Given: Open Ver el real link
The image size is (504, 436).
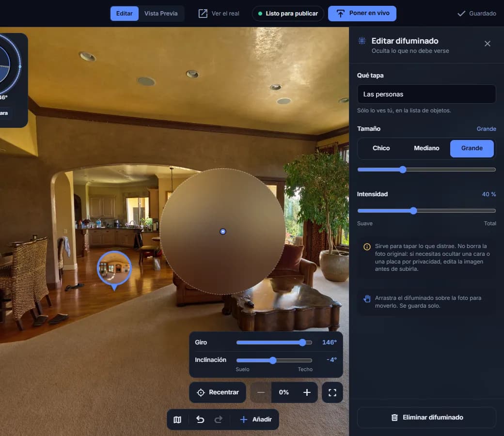Looking at the screenshot, I should coord(219,14).
